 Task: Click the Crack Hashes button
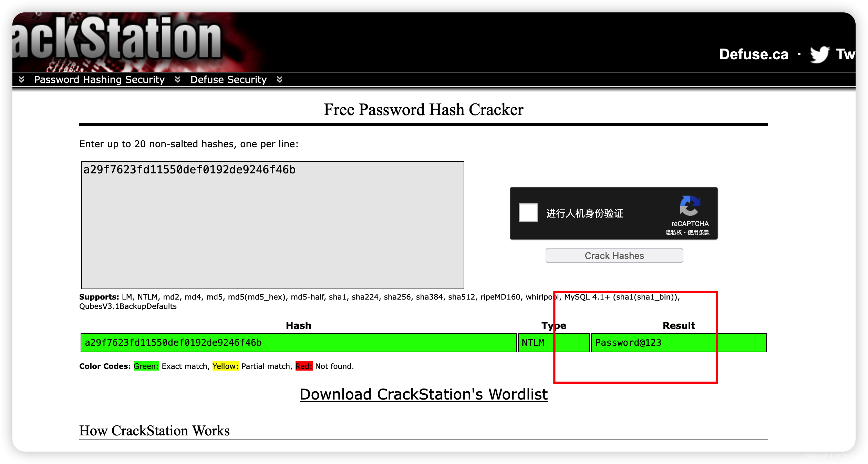[612, 255]
